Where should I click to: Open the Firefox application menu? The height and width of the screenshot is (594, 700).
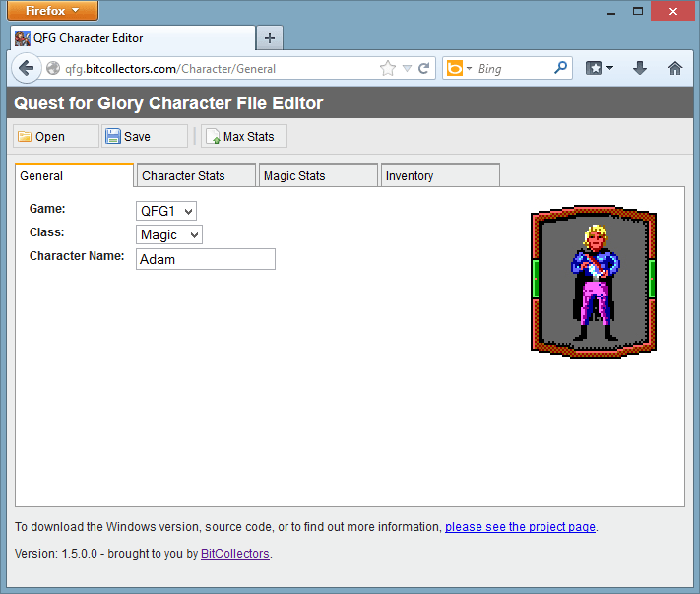point(53,10)
